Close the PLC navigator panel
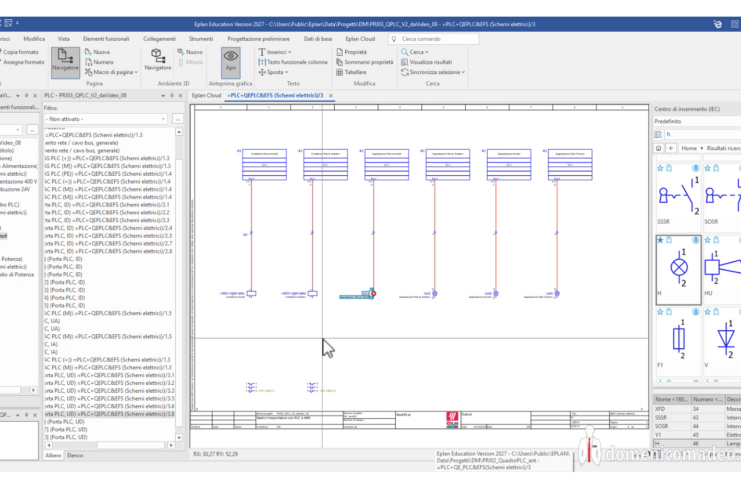741x486 pixels. point(180,95)
